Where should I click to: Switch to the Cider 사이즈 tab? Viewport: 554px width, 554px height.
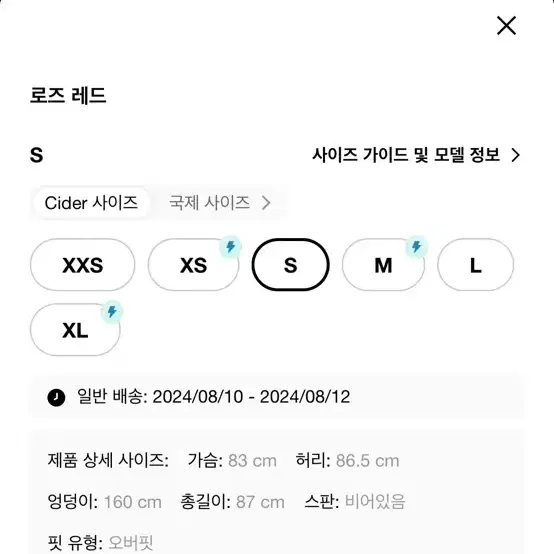click(91, 203)
